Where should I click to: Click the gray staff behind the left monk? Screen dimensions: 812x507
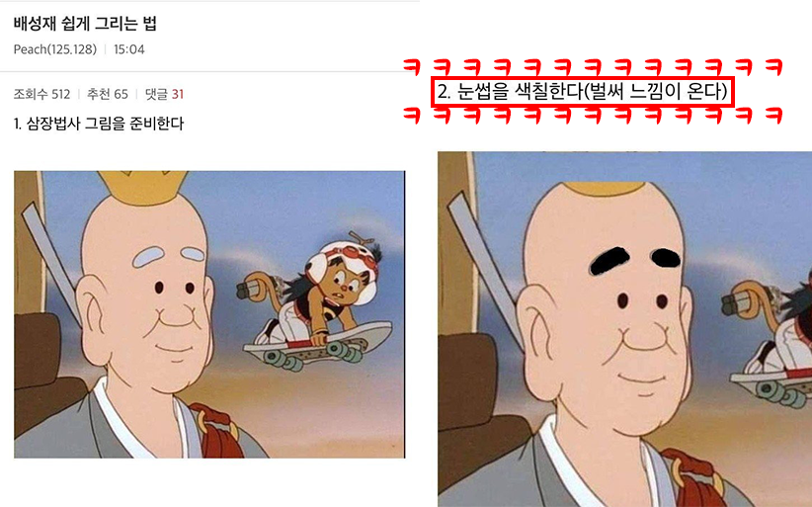51,262
